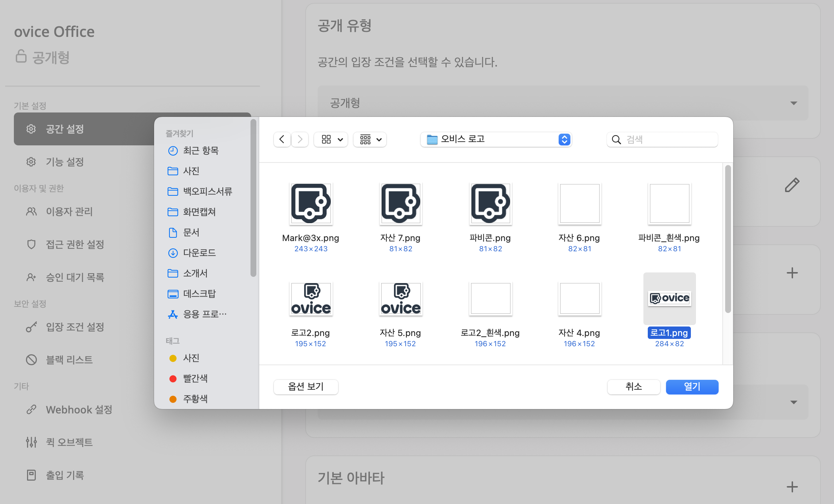Click the 출입 기록 log icon
Screen dimensions: 834x504
pyautogui.click(x=31, y=475)
